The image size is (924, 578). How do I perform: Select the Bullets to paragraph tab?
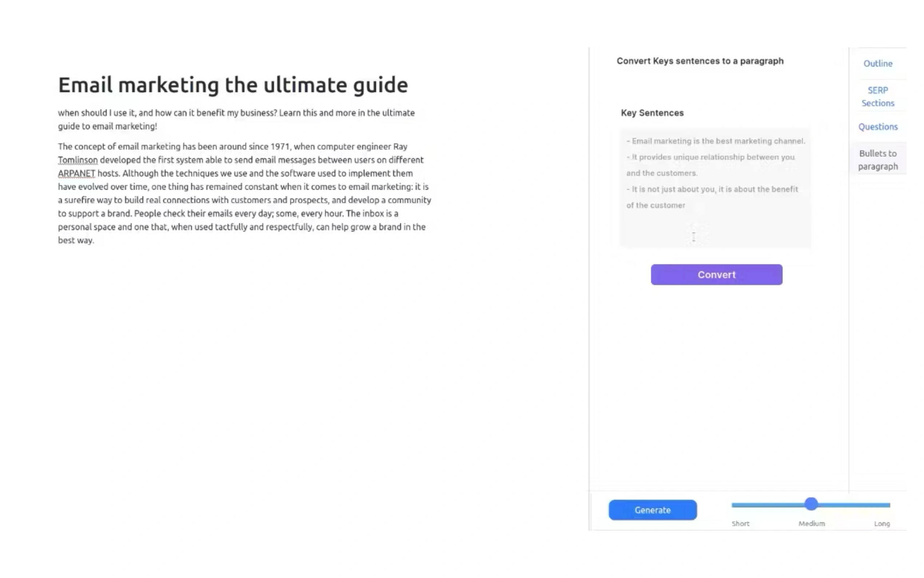877,159
